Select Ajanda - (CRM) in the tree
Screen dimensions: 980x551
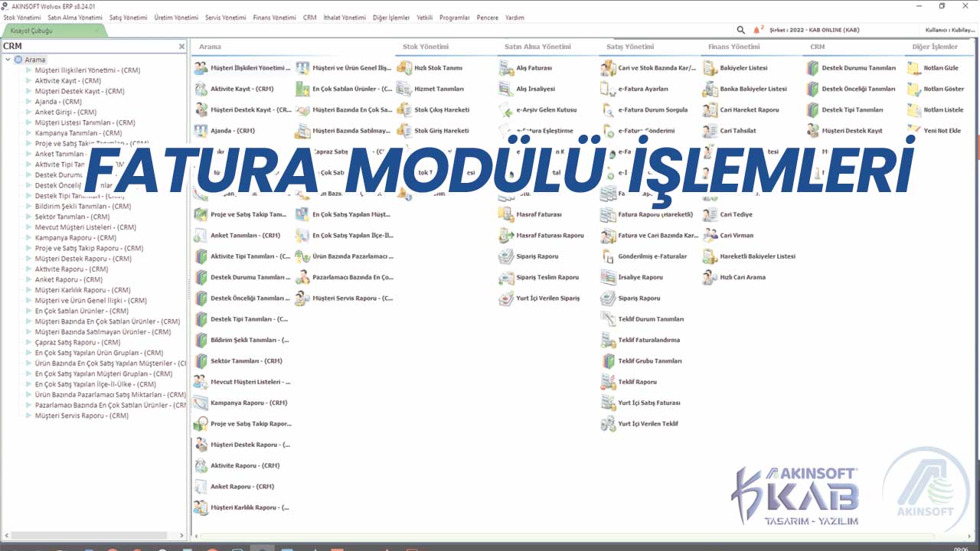point(58,102)
